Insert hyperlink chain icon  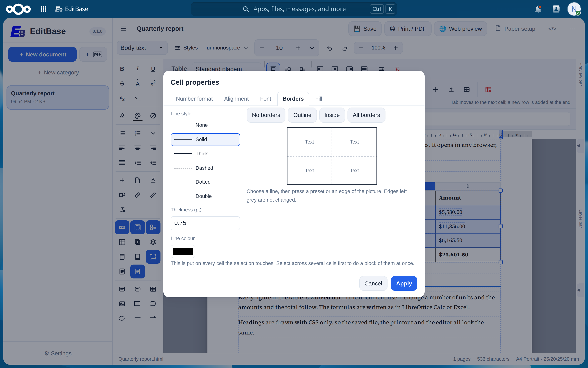138,195
